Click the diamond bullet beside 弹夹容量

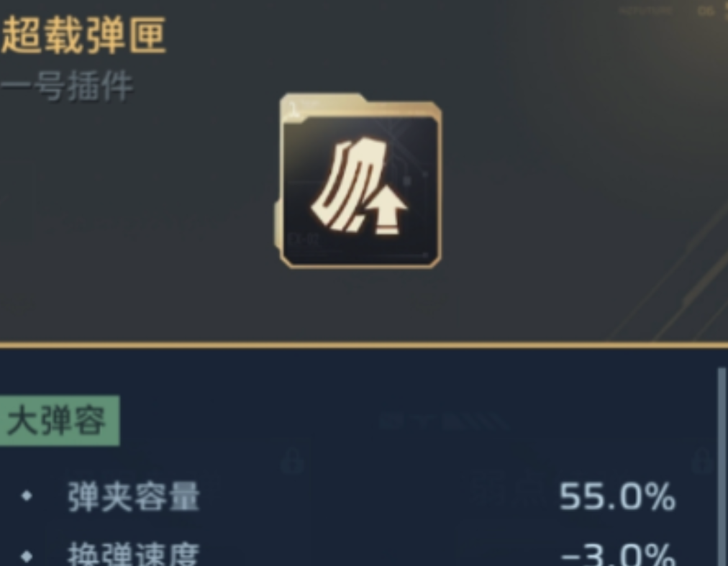tap(27, 496)
